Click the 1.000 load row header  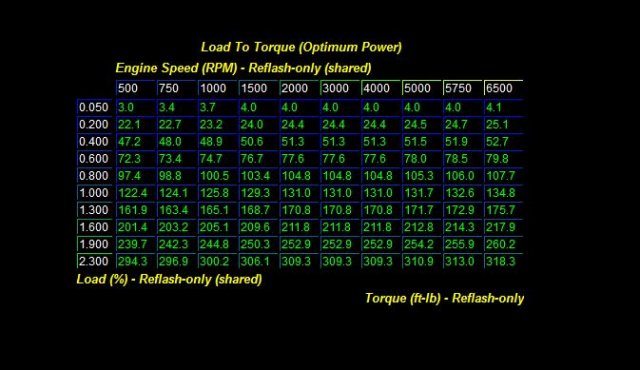coord(94,193)
